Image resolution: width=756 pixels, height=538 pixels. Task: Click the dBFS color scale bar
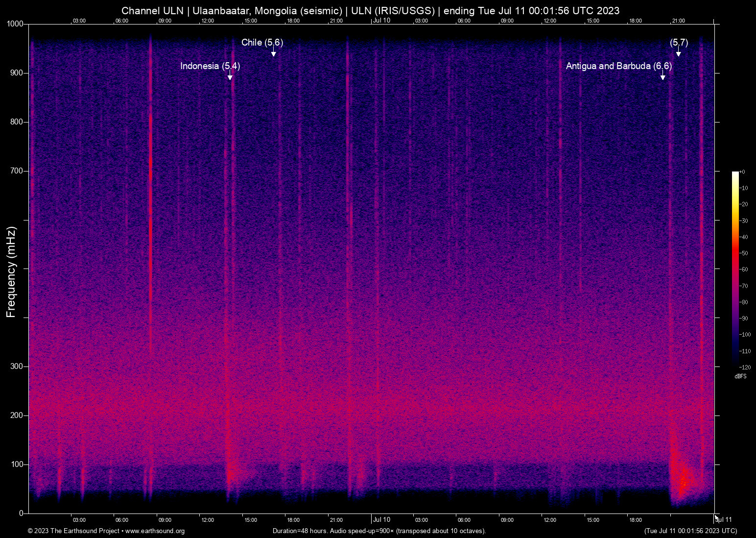click(x=735, y=269)
